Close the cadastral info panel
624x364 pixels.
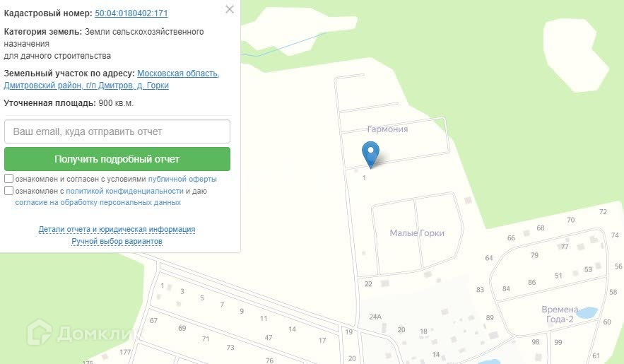click(x=230, y=9)
